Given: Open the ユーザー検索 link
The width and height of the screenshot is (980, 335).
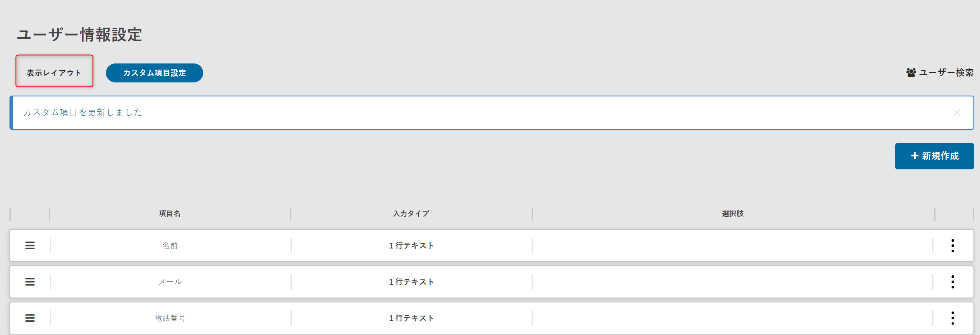Looking at the screenshot, I should click(946, 73).
